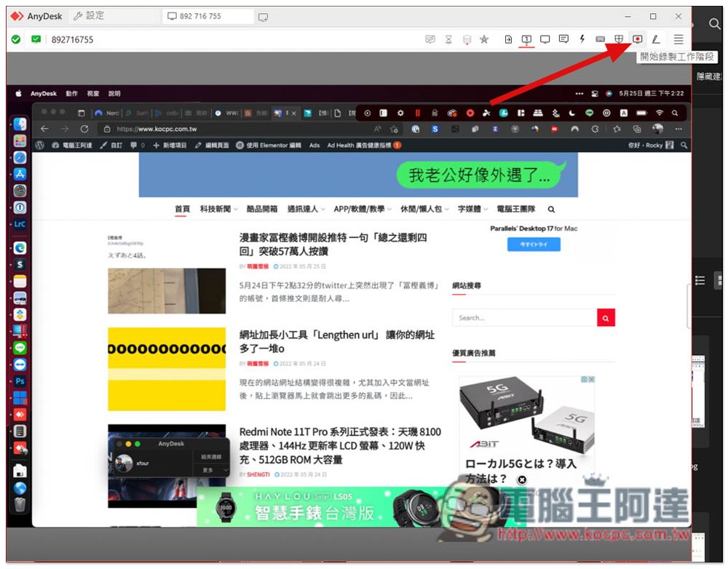Open TeamViewer in the Dock

(20, 365)
